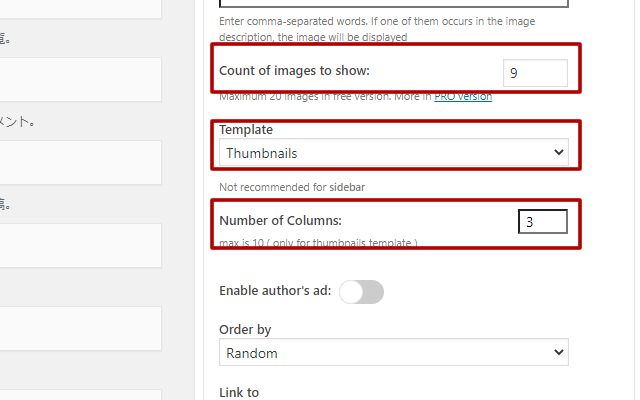Click the 'Link to' label at the bottom
Viewport: 640px width, 400px height.
point(239,392)
